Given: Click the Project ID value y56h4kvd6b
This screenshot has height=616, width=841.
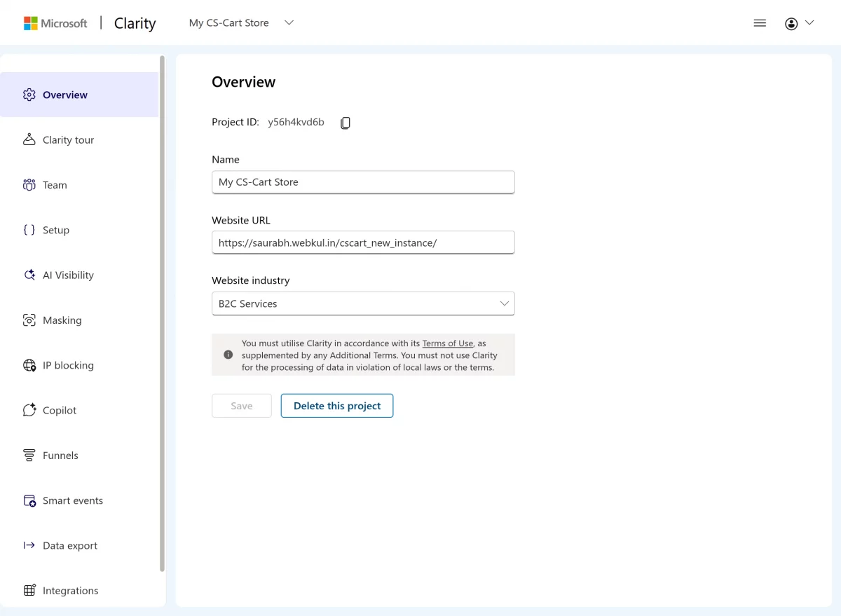Looking at the screenshot, I should coord(296,122).
